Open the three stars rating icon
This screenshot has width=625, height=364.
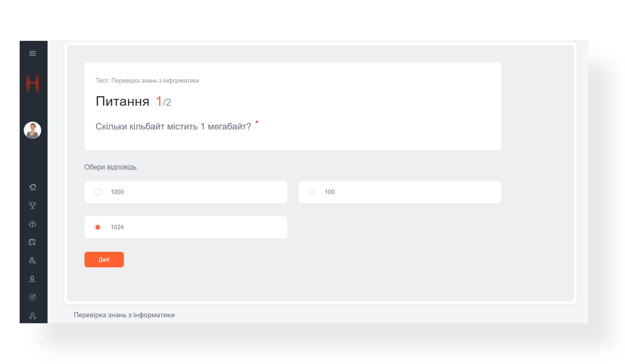33,315
